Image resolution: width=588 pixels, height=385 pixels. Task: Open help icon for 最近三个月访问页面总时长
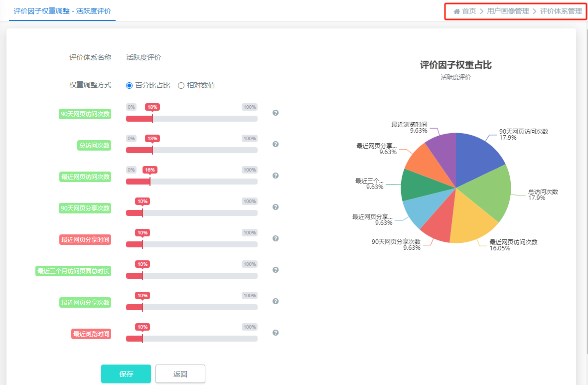pos(276,270)
